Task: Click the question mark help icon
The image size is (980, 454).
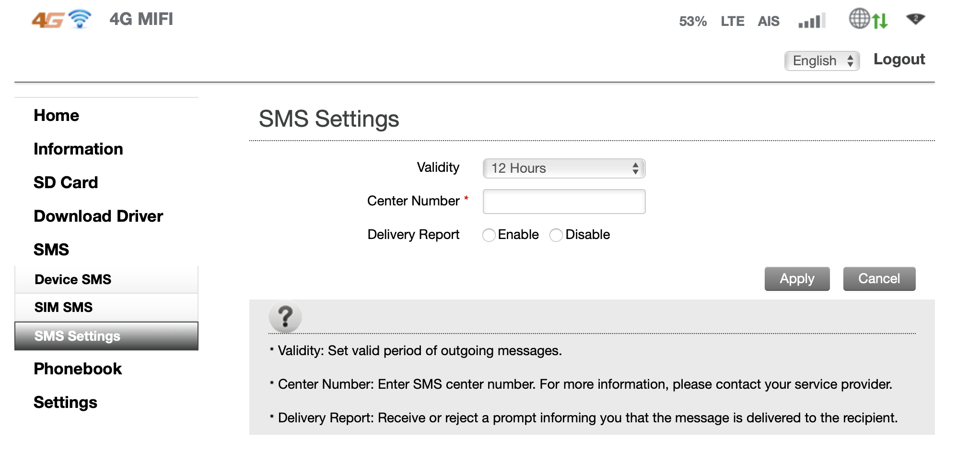Action: (285, 317)
